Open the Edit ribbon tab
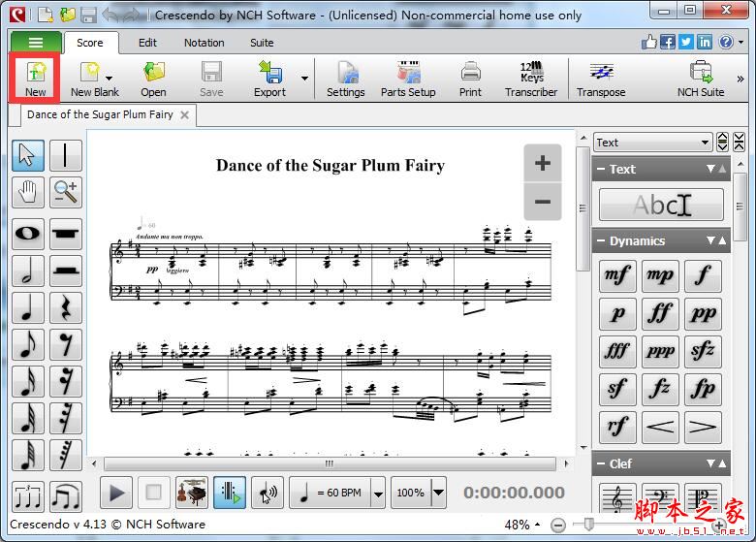 (147, 43)
